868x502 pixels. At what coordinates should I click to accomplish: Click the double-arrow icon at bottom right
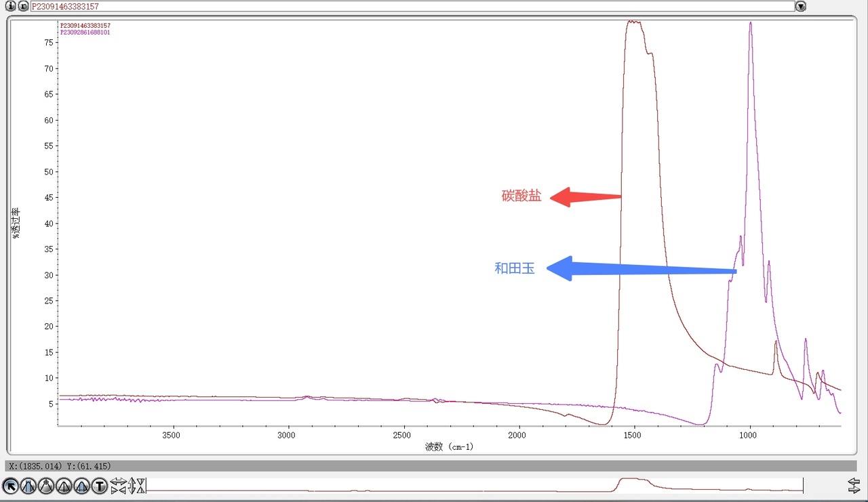(x=854, y=485)
